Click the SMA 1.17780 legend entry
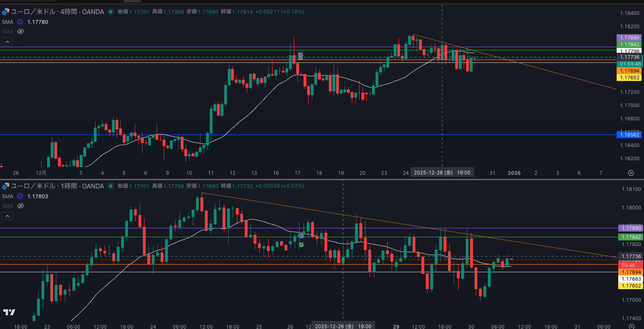 (37, 22)
